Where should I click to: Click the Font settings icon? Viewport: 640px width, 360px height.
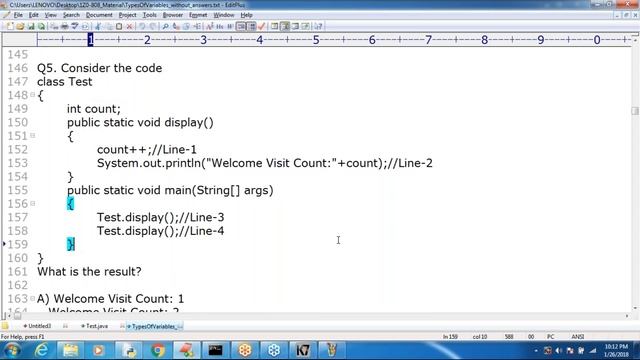coord(209,27)
